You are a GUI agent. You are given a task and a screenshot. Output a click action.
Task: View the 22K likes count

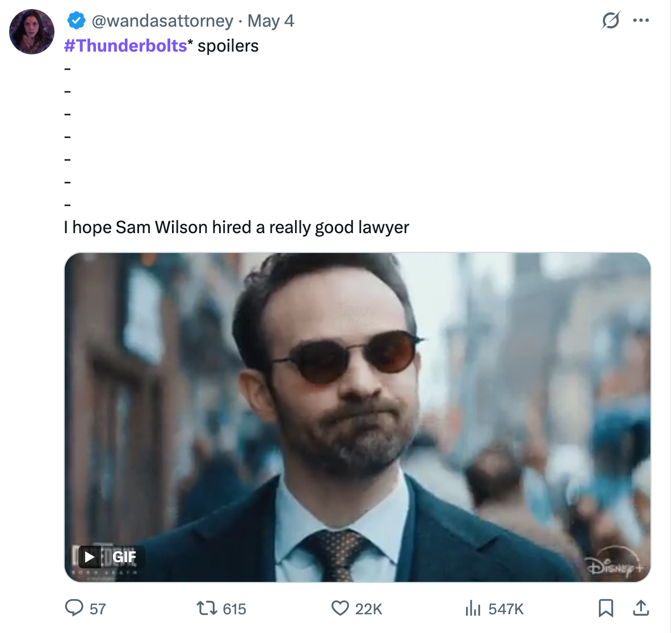367,608
